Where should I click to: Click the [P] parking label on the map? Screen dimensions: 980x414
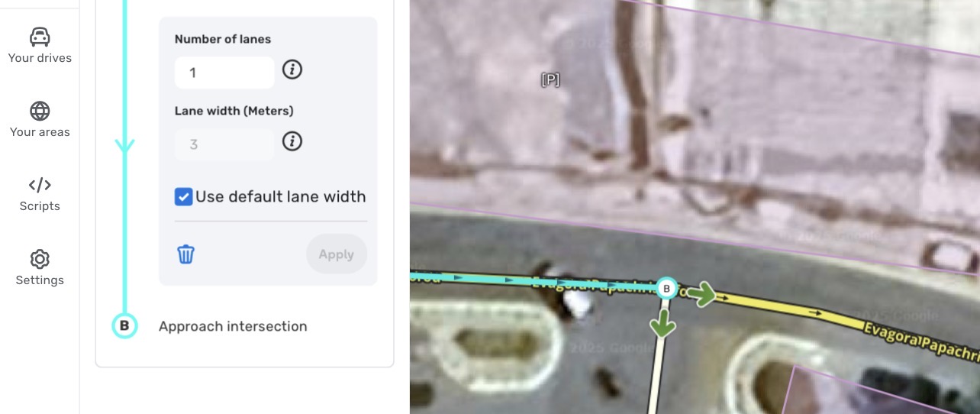coord(550,79)
